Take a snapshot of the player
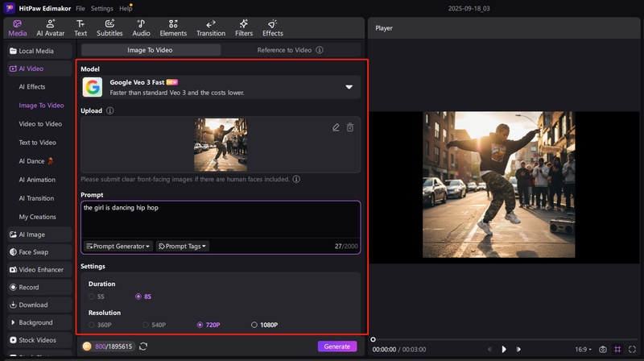Screen dimensions: 644x361 pos(602,349)
